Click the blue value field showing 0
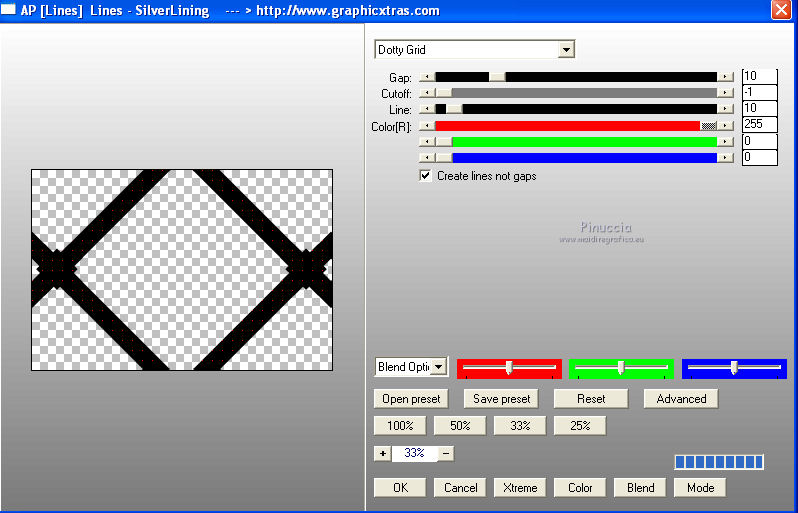The height and width of the screenshot is (513, 798). (759, 157)
